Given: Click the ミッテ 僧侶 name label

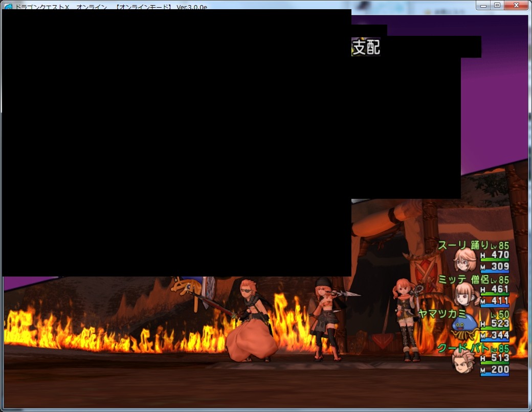Looking at the screenshot, I should tap(463, 279).
